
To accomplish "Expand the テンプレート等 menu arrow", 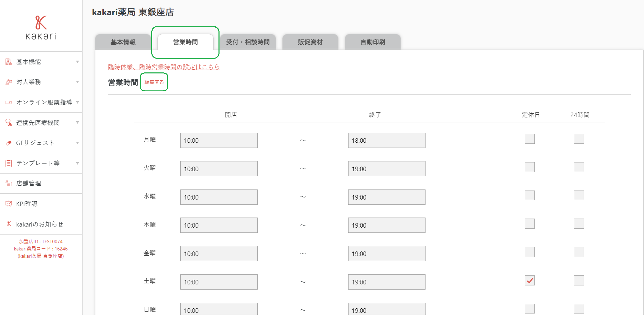I will (77, 163).
